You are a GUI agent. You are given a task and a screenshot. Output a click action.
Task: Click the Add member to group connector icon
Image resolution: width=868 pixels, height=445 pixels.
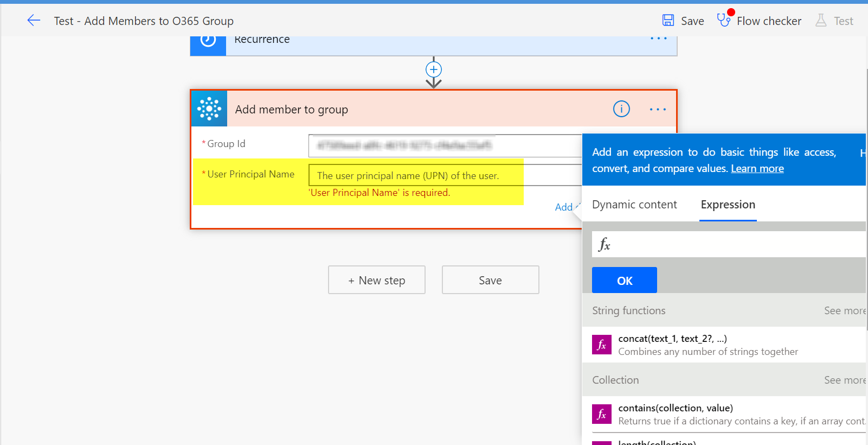(209, 109)
